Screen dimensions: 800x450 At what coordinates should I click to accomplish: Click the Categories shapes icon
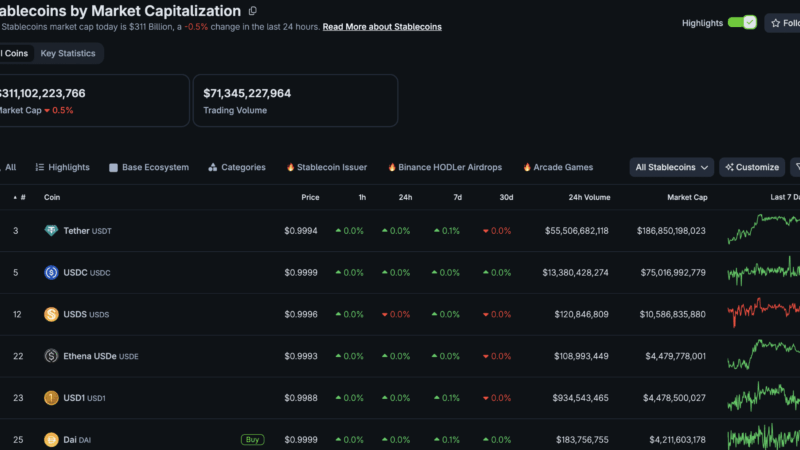pyautogui.click(x=213, y=167)
